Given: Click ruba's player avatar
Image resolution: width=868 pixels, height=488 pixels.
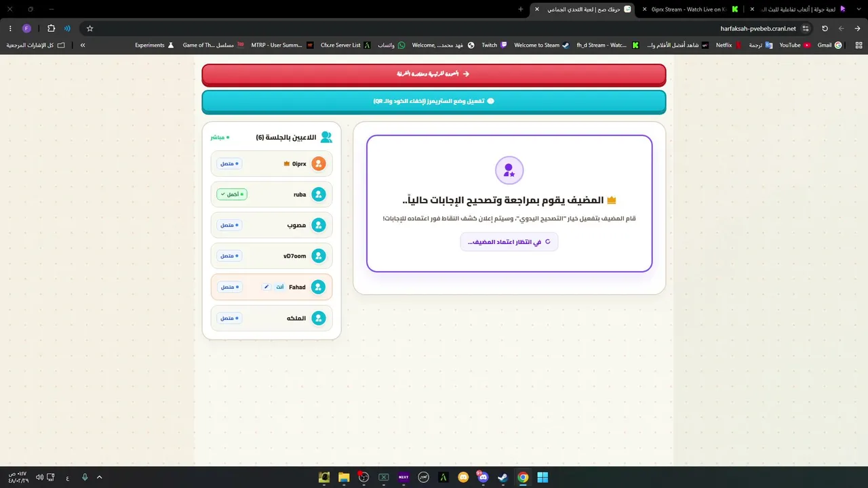Looking at the screenshot, I should [318, 195].
